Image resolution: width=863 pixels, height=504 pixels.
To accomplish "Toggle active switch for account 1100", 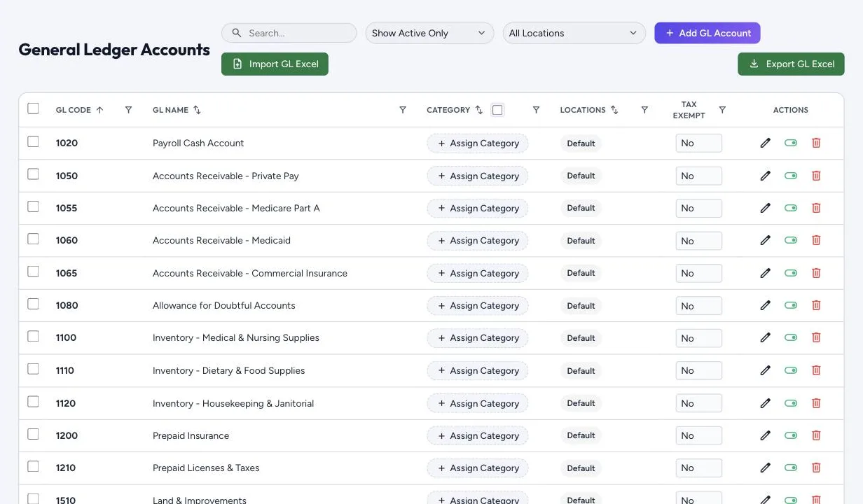I will point(791,337).
